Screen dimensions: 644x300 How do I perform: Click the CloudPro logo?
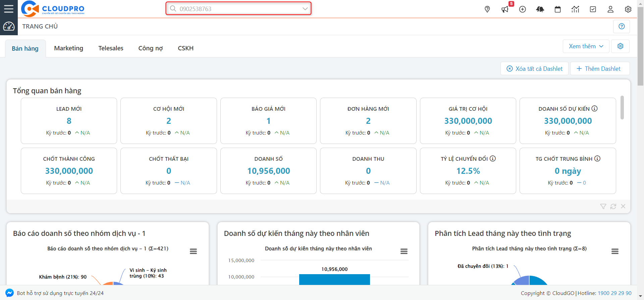[x=53, y=9]
